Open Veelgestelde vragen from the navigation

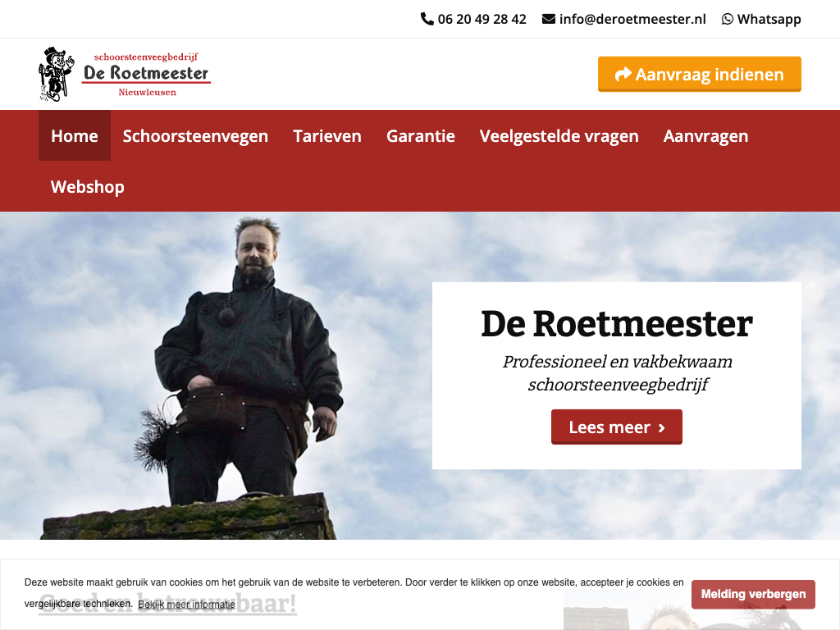click(x=559, y=135)
